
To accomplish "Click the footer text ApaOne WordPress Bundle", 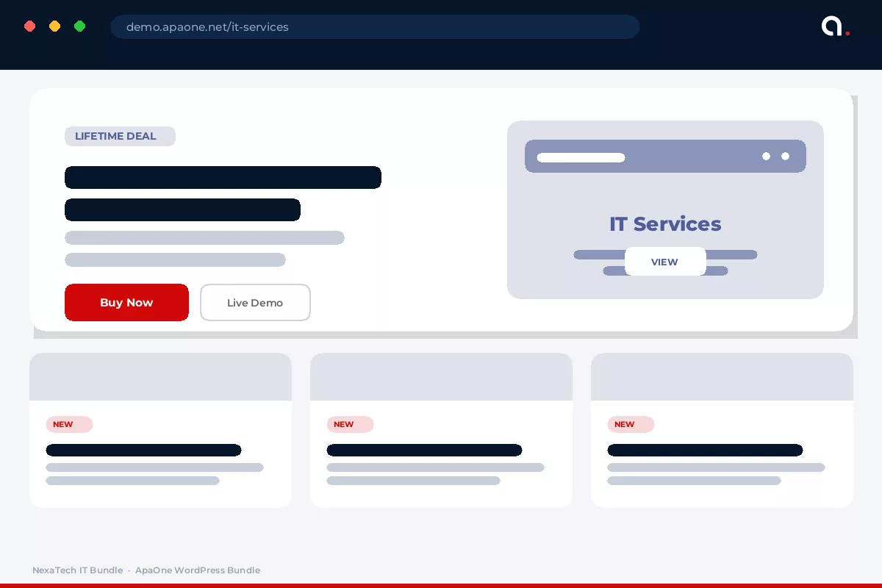I will click(198, 570).
